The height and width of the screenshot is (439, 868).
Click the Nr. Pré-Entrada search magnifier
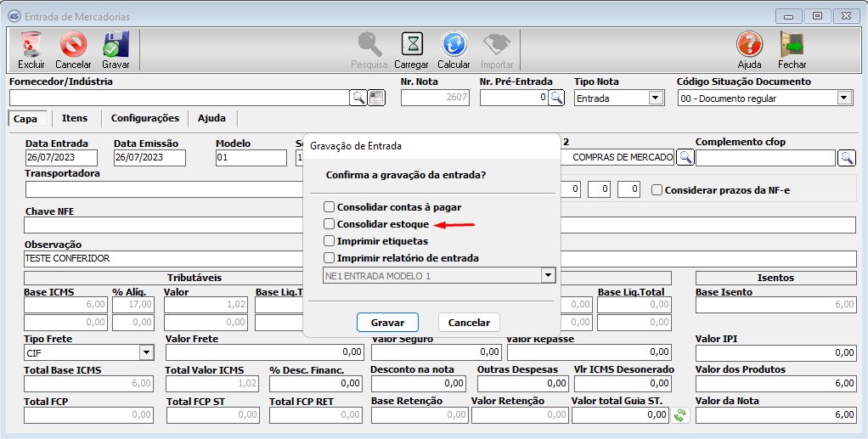[x=556, y=98]
